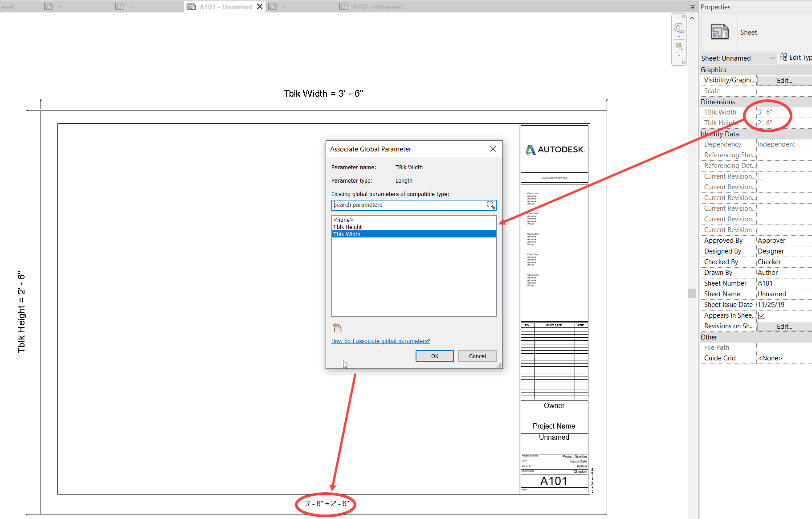Screen dimensions: 812x519
Task: Click the new global parameter icon in dialog
Action: pos(337,328)
